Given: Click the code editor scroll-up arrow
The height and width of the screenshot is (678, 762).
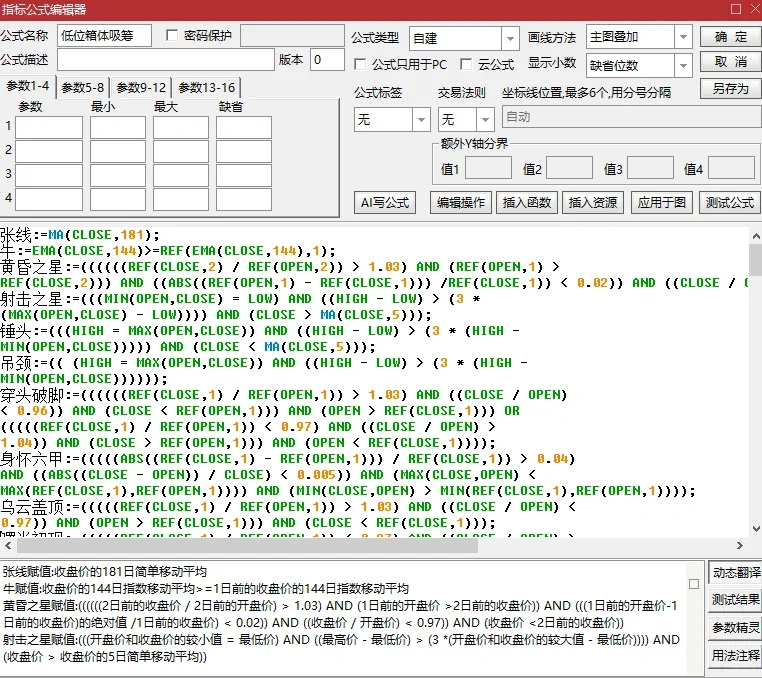Looking at the screenshot, I should coord(756,236).
